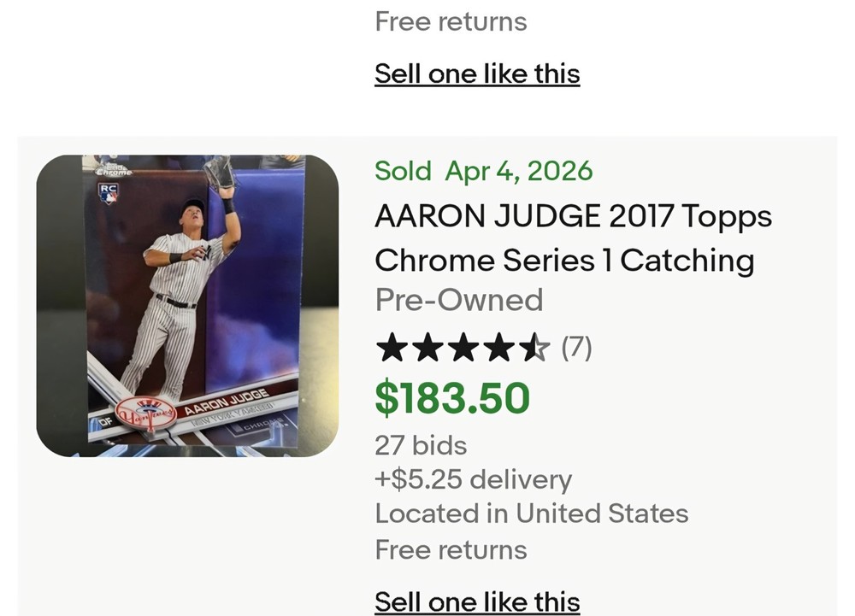Open the AARON JUDGE 2017 Topps Chrome listing title
This screenshot has width=855, height=616.
(573, 238)
